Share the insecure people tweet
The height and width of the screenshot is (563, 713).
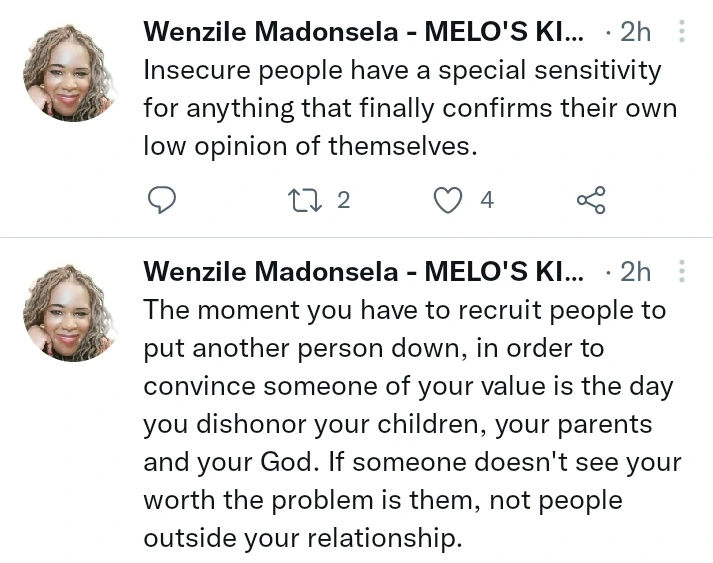591,200
